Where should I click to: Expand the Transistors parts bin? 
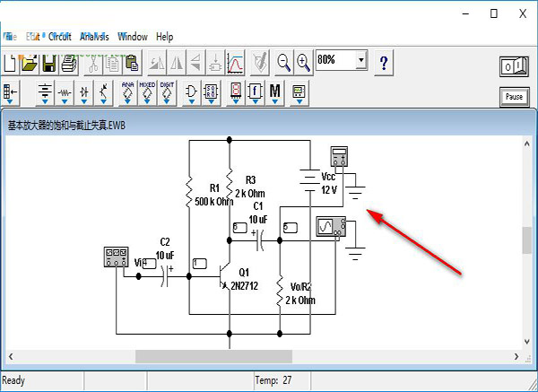coord(105,92)
